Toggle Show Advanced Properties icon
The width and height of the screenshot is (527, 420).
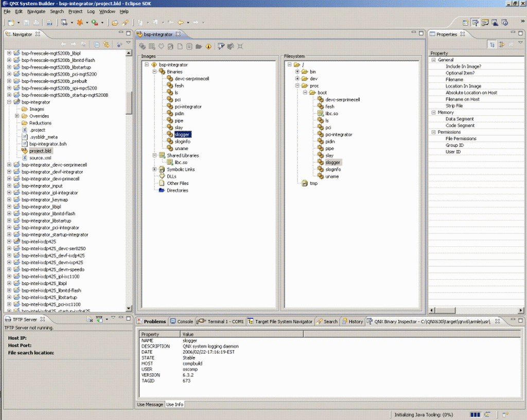pyautogui.click(x=502, y=44)
